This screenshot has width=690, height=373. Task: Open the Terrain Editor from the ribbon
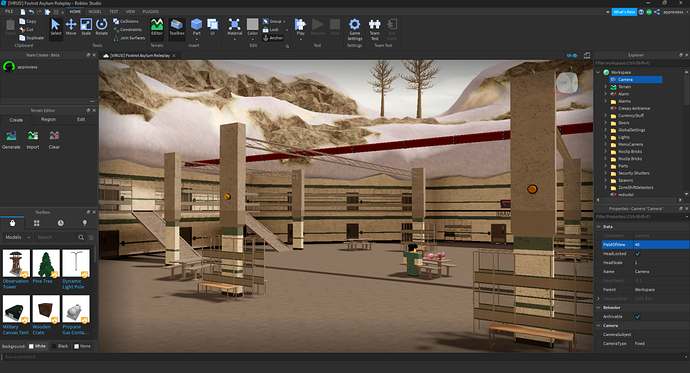click(157, 27)
